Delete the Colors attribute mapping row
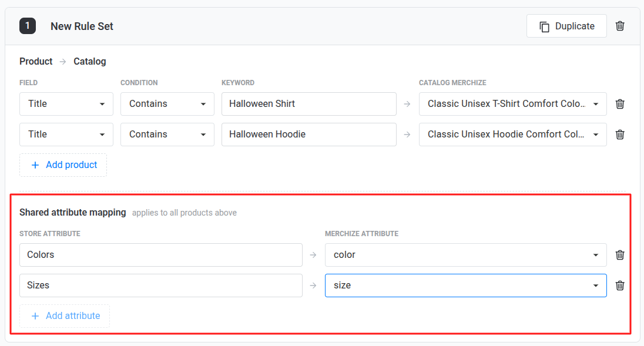644x346 pixels. point(620,255)
